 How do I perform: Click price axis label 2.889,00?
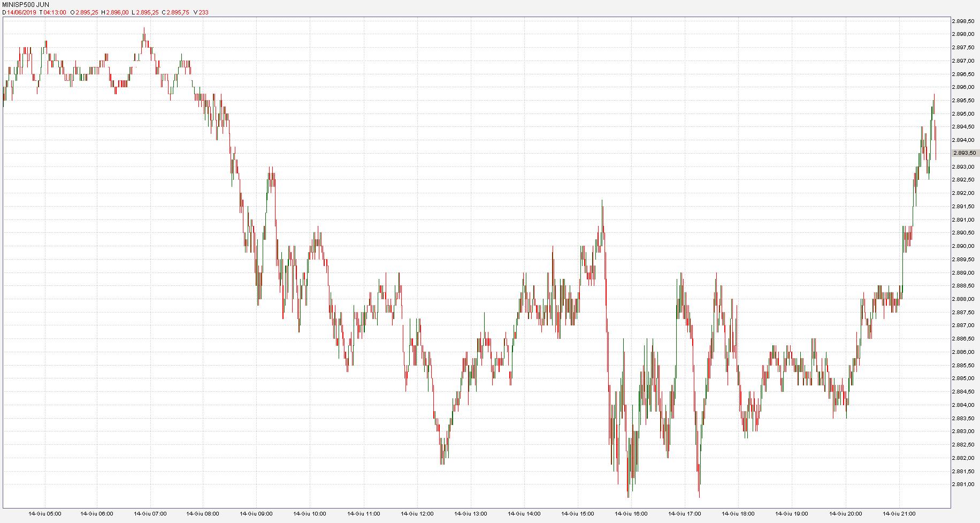click(963, 272)
